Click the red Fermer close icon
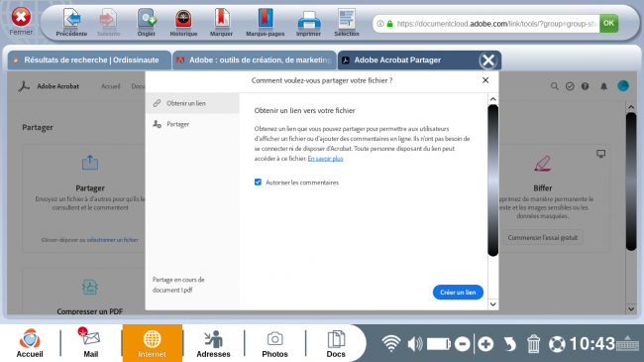Image resolution: width=644 pixels, height=362 pixels. [x=21, y=17]
